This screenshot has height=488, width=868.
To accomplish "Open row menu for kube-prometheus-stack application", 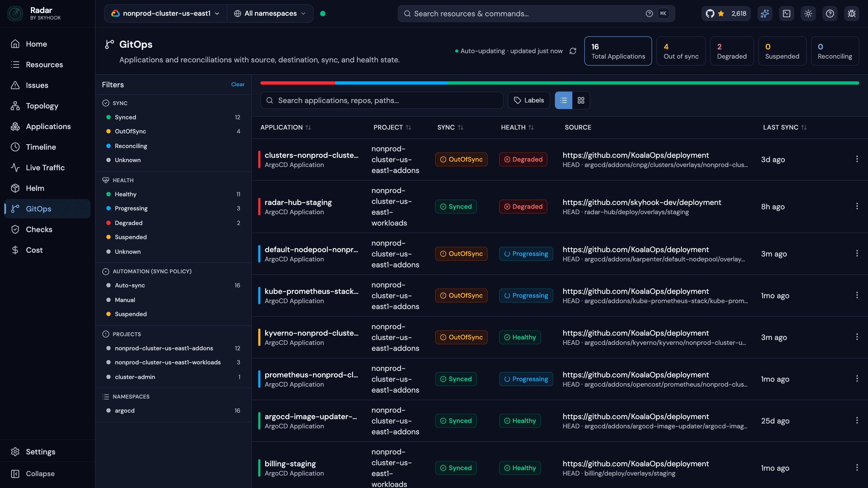I will click(857, 295).
